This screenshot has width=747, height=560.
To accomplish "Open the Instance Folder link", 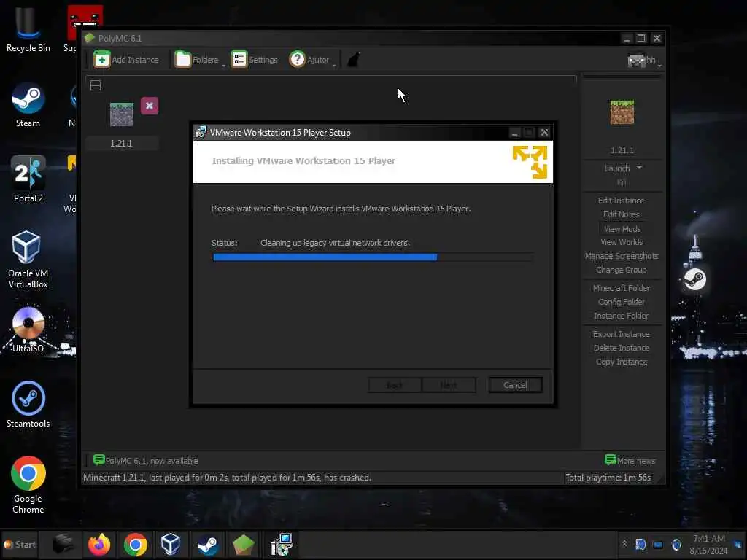I will pos(622,316).
